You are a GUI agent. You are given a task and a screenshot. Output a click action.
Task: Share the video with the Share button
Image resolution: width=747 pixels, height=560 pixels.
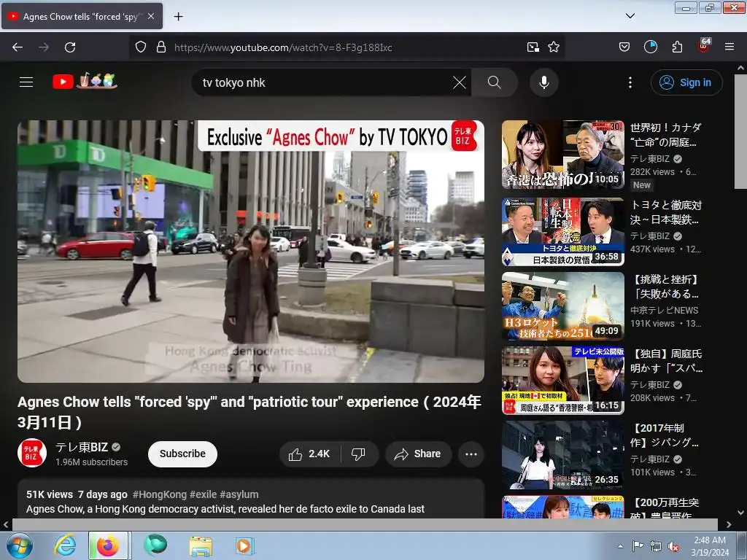pos(418,454)
